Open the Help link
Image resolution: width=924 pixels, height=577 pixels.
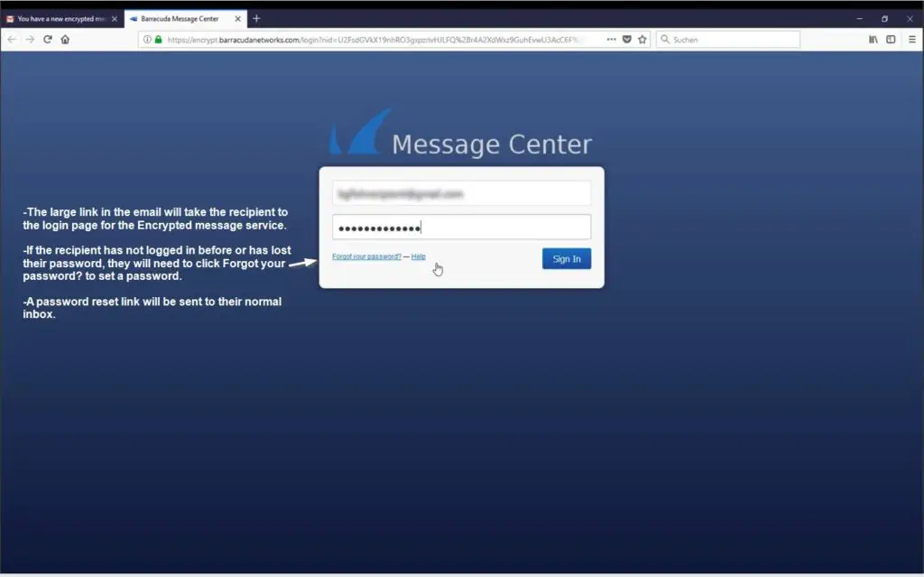coord(419,256)
